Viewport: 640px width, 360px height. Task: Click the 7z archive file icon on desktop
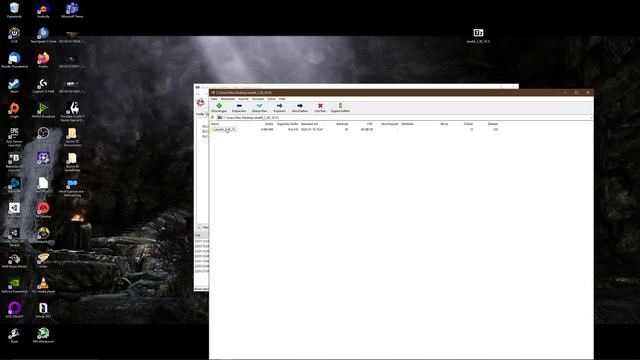(x=478, y=33)
